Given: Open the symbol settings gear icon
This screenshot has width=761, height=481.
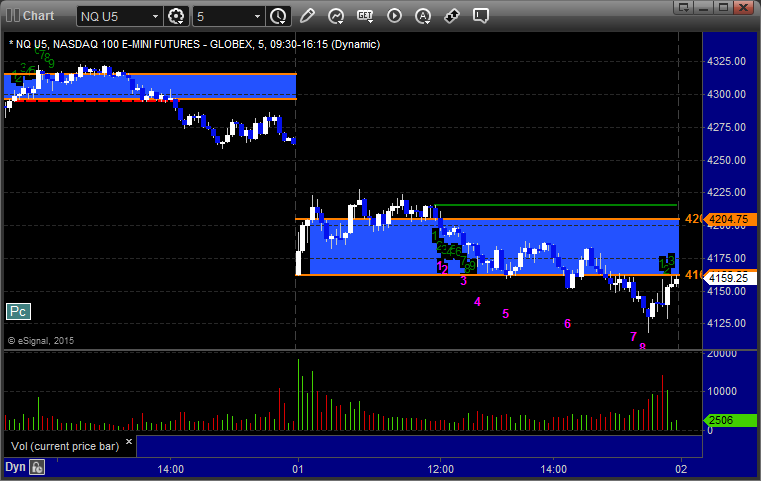Looking at the screenshot, I should pyautogui.click(x=176, y=16).
